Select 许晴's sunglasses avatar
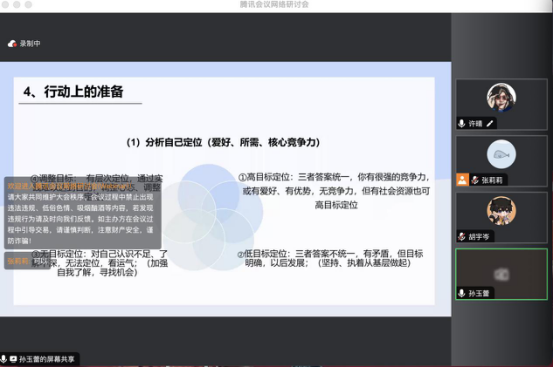553x367 pixels. 501,98
